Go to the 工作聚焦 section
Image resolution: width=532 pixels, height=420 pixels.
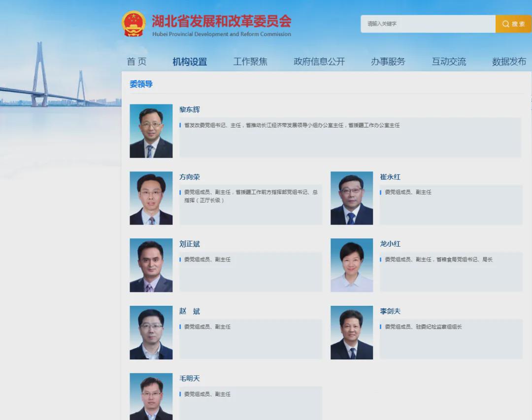(x=250, y=62)
